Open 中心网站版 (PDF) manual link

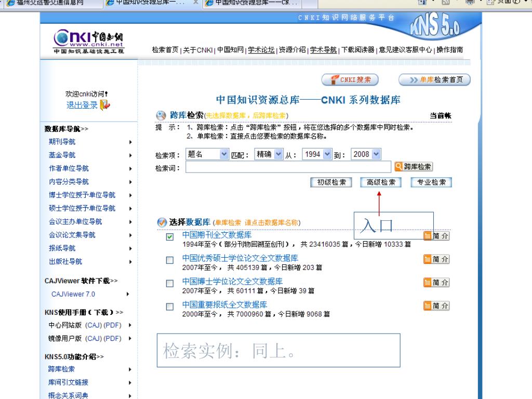click(112, 325)
